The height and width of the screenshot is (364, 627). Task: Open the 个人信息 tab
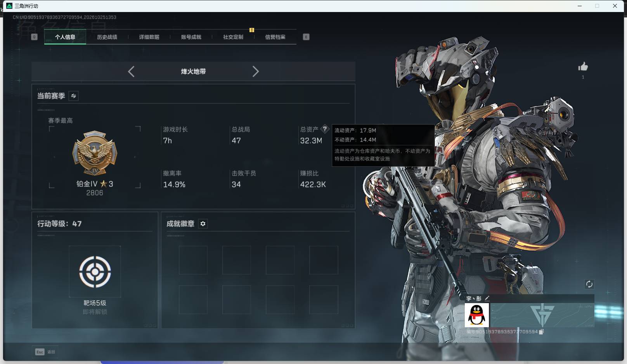click(65, 37)
